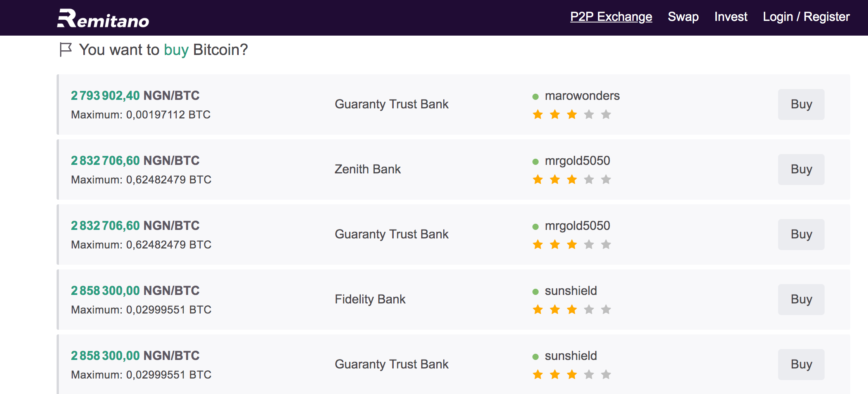The width and height of the screenshot is (868, 394).
Task: Click the star rating under marowonders
Action: pos(572,115)
